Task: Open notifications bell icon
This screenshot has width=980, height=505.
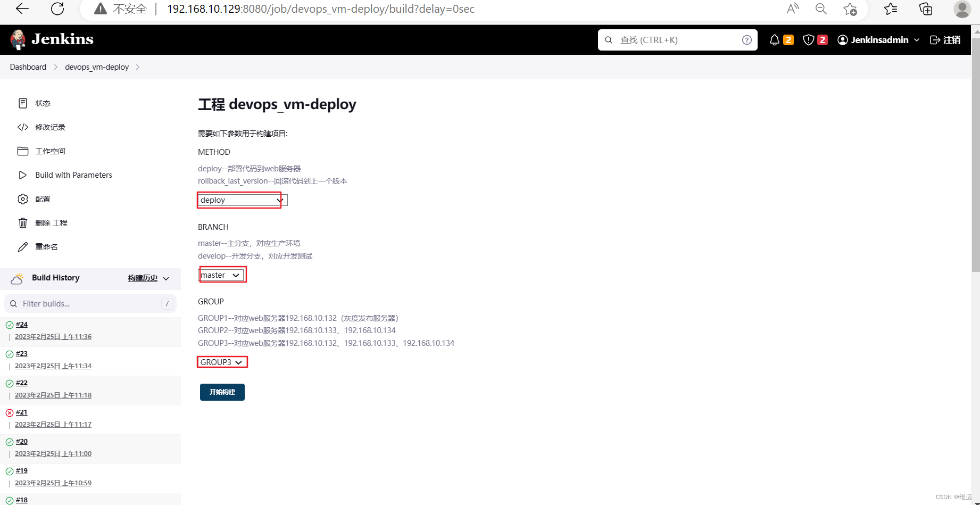Action: click(775, 40)
